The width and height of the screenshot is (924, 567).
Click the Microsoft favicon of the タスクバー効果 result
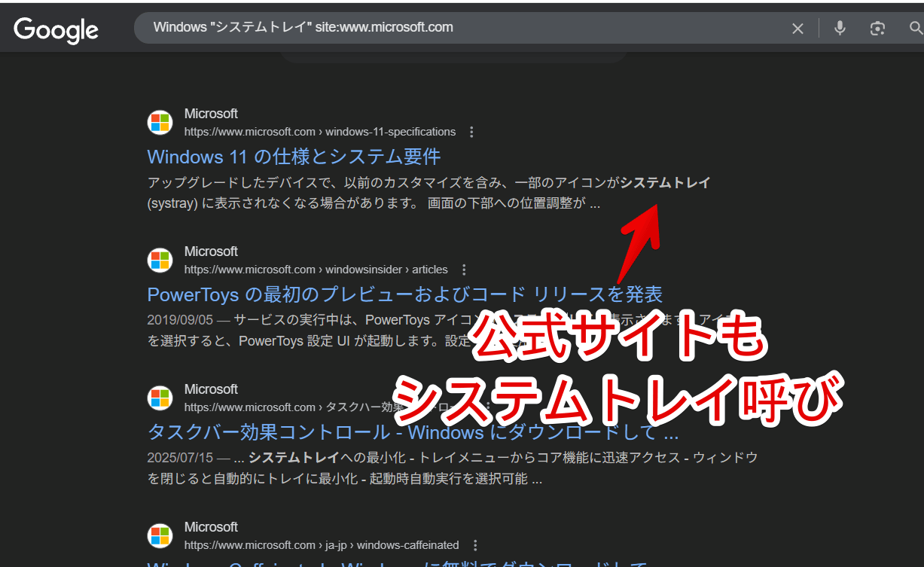coord(160,398)
